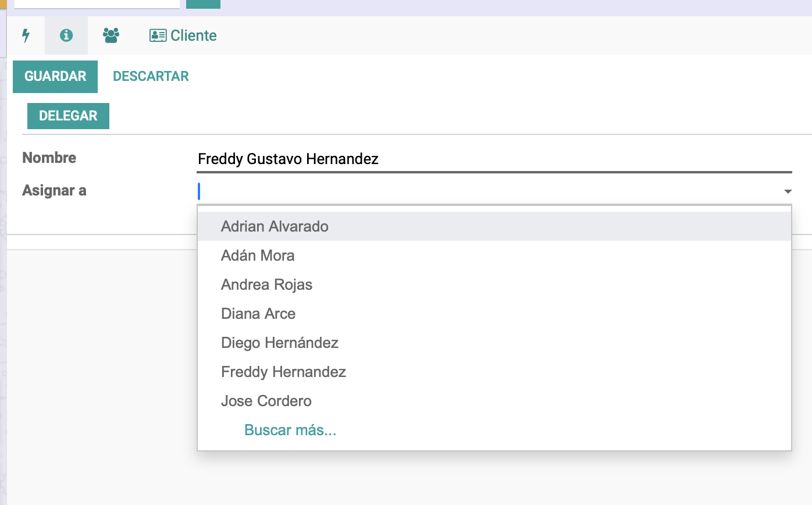
Task: Choose Adán Mora in the dropdown
Action: coord(258,255)
